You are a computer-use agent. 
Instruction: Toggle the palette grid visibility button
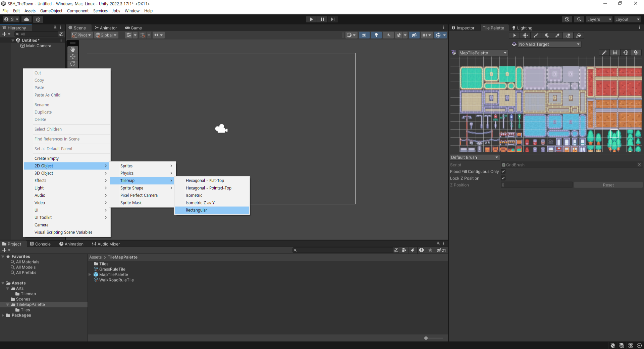615,53
